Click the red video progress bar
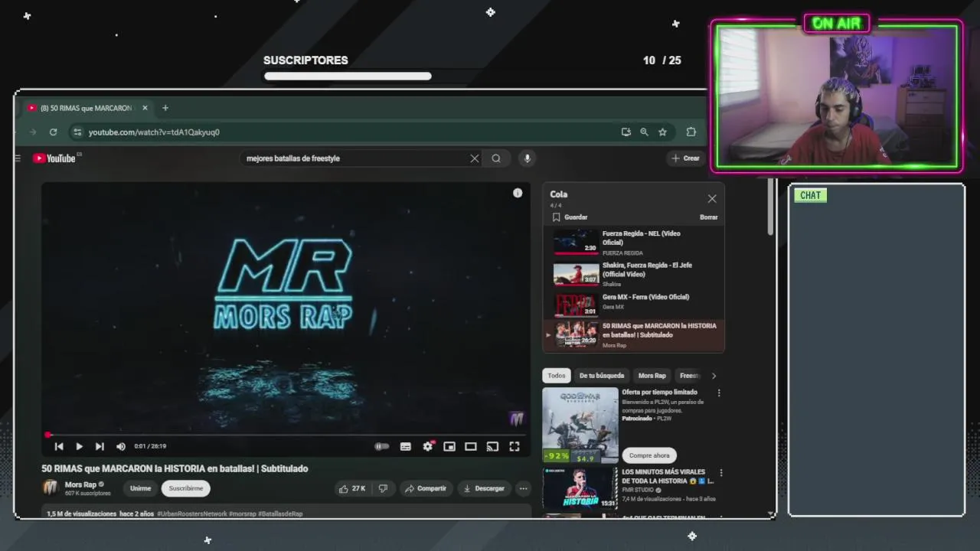The width and height of the screenshot is (980, 551). click(286, 435)
